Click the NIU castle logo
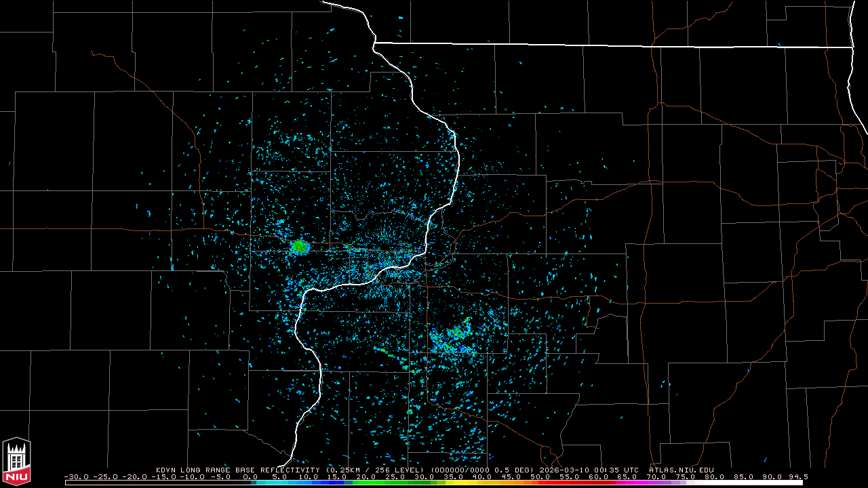 pyautogui.click(x=16, y=462)
